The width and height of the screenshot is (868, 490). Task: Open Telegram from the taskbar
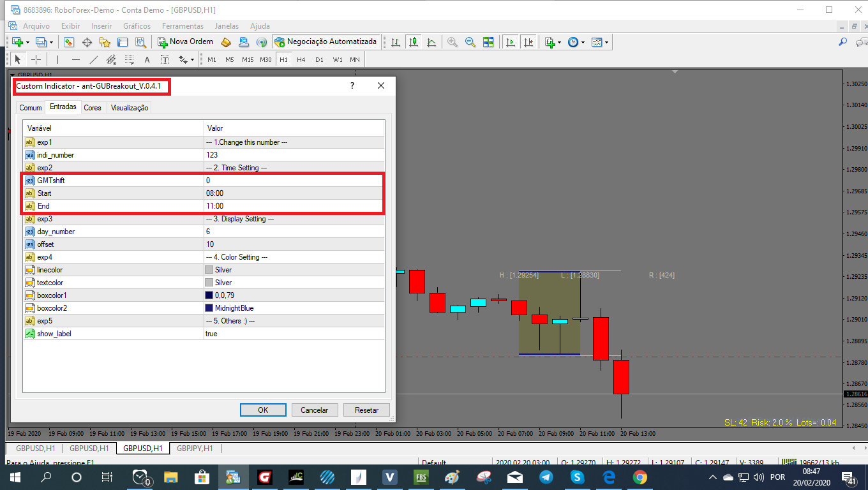click(546, 477)
